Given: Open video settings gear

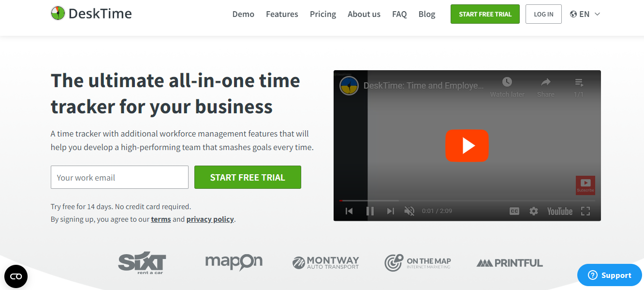Looking at the screenshot, I should (x=534, y=211).
